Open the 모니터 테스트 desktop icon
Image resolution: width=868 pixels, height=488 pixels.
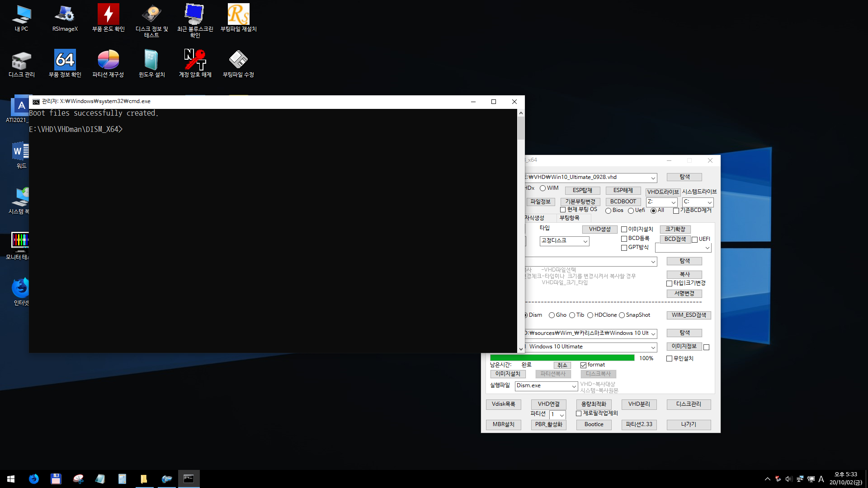(18, 246)
